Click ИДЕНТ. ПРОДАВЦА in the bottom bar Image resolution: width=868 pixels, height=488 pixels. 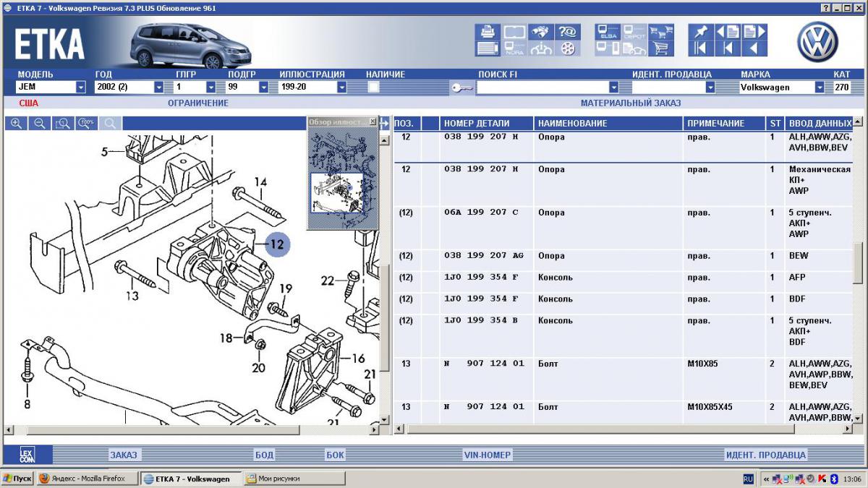(765, 455)
